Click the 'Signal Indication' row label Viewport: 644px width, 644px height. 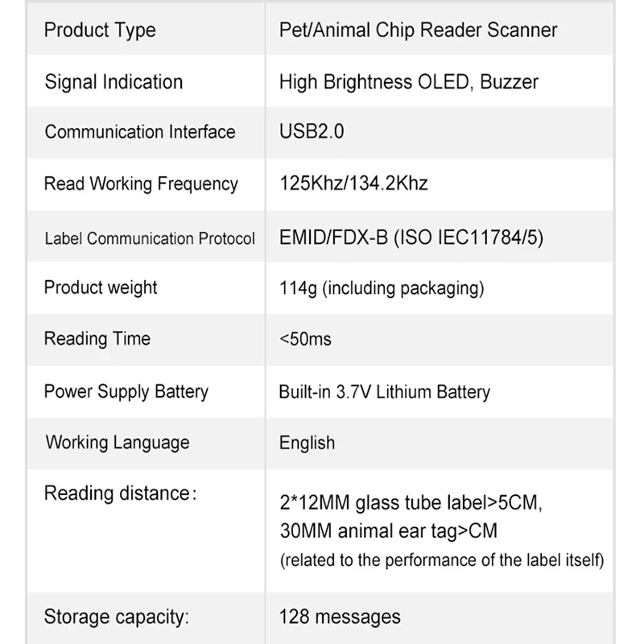(114, 81)
